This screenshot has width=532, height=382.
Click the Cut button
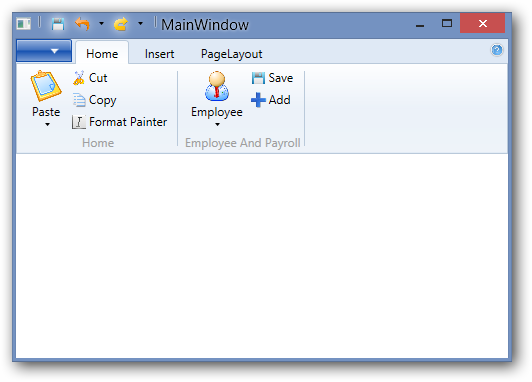click(x=90, y=78)
